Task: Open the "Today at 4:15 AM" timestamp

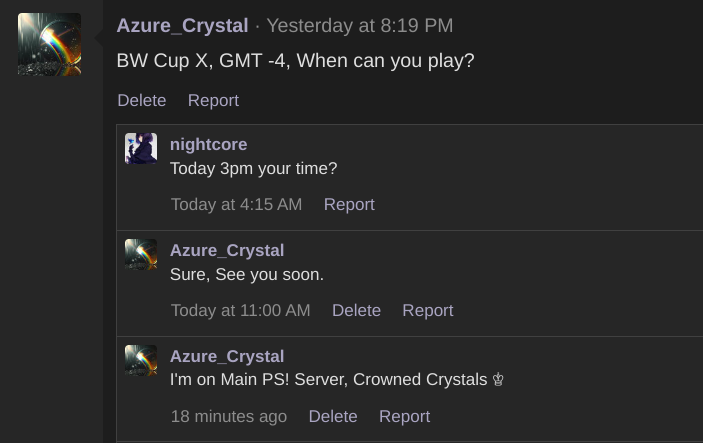Action: [x=236, y=204]
